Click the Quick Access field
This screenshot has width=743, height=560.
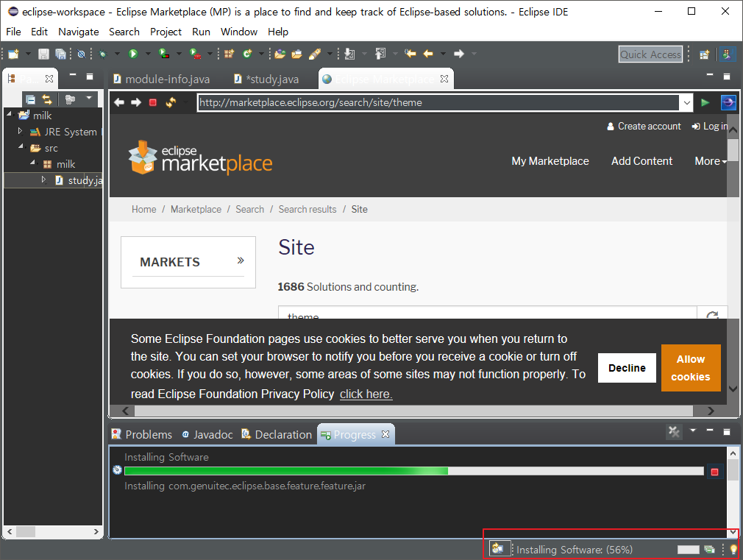tap(650, 54)
